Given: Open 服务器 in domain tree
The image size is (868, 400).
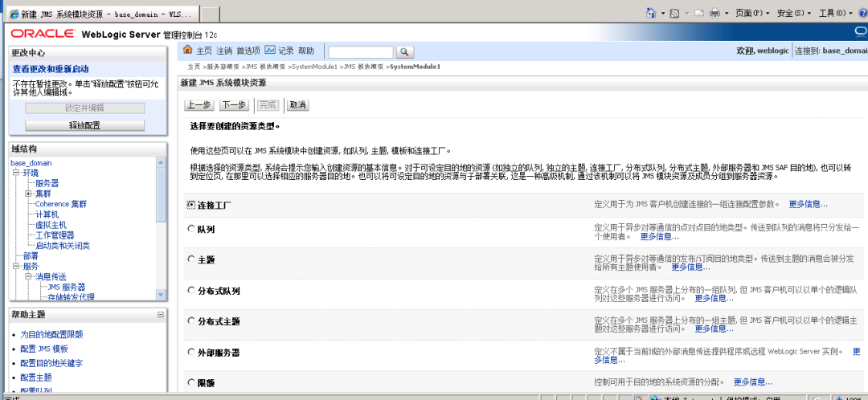Looking at the screenshot, I should (x=47, y=183).
